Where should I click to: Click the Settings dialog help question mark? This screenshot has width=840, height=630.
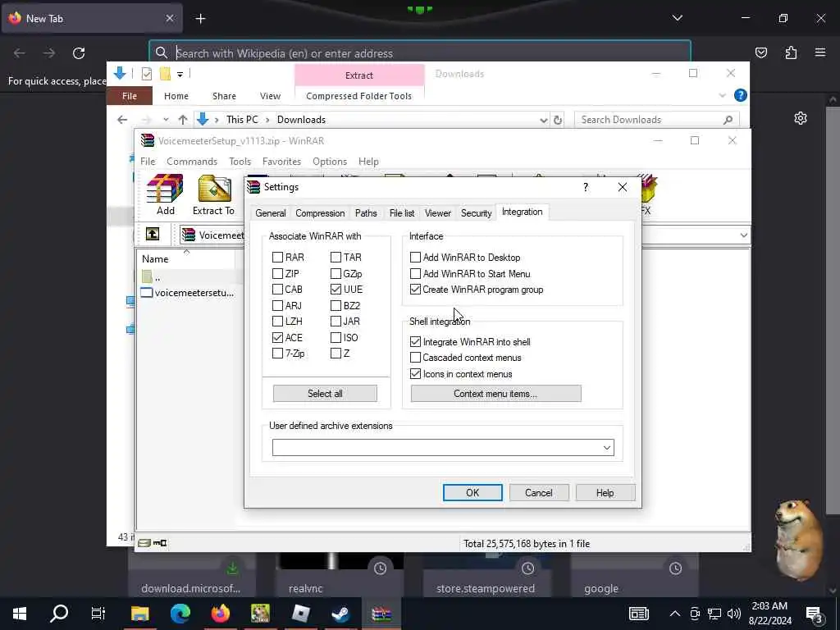tap(586, 187)
